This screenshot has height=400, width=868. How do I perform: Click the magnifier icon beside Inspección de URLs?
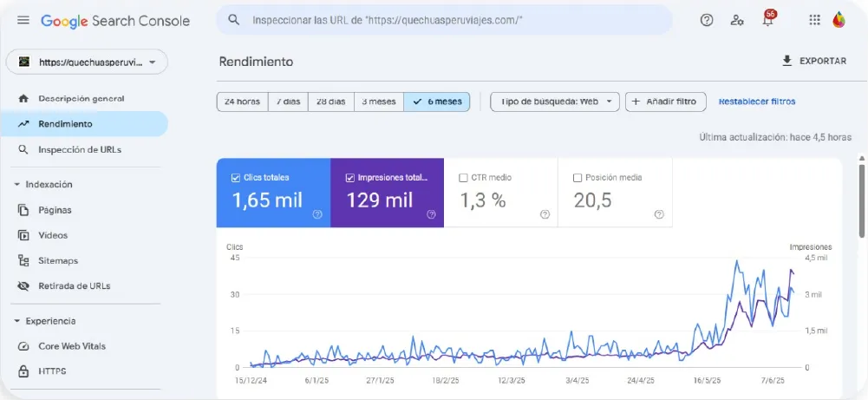coord(23,149)
